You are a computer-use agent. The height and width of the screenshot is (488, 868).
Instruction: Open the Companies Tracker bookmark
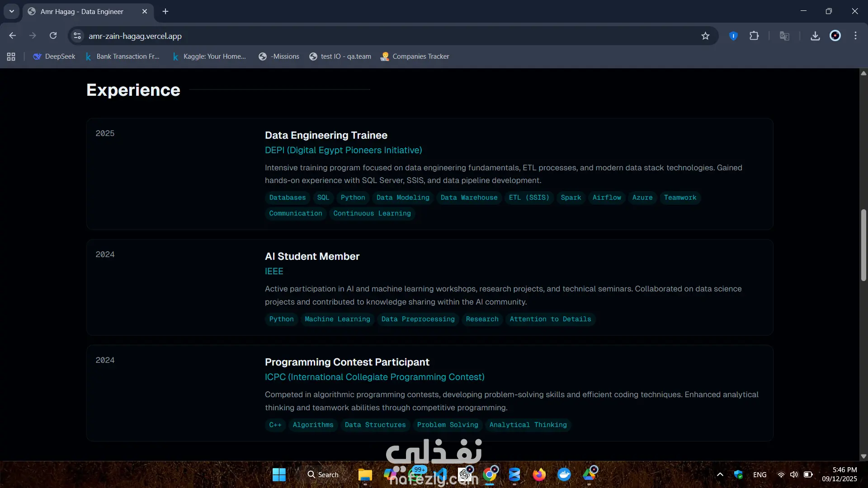click(415, 56)
